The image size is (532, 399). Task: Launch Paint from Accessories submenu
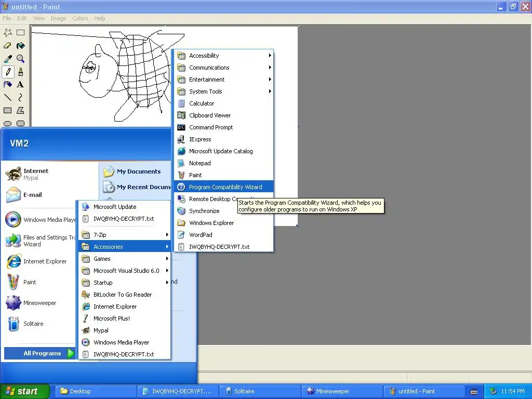click(x=223, y=175)
